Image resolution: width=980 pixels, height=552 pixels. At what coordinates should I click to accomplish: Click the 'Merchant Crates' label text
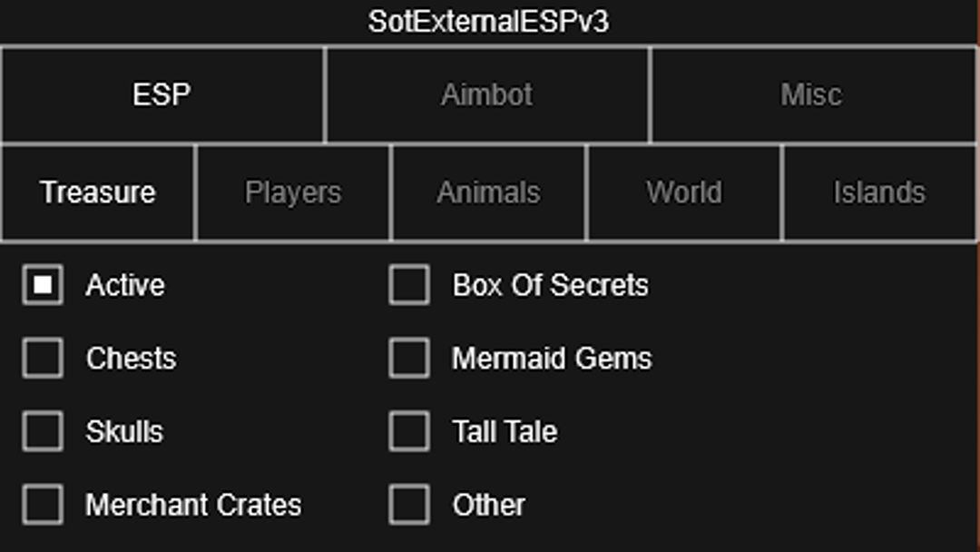193,505
